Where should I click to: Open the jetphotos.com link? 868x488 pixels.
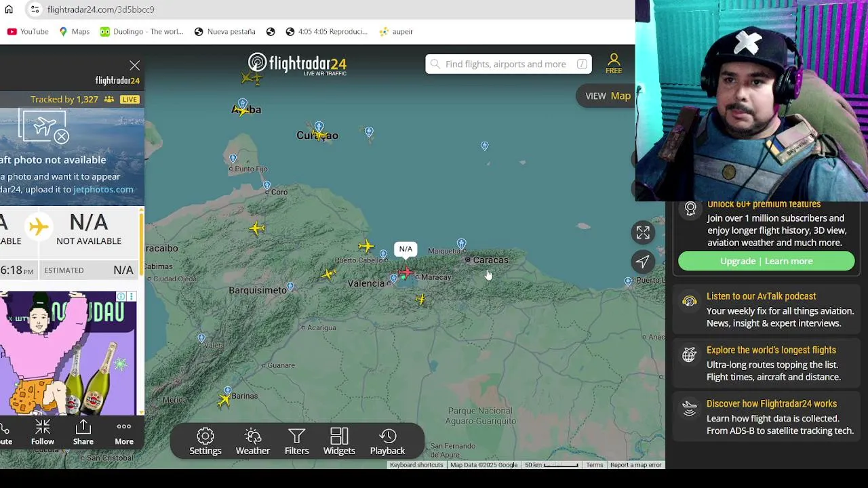click(x=103, y=189)
